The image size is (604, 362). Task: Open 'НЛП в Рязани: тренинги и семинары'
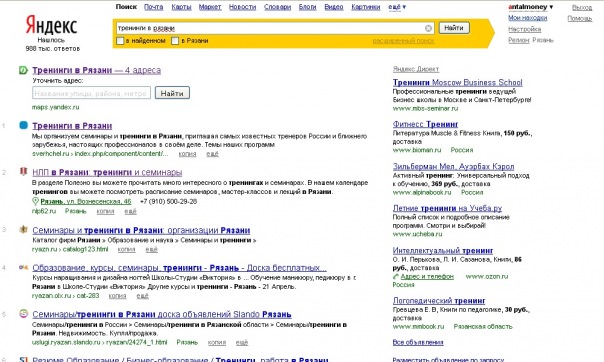pos(107,172)
